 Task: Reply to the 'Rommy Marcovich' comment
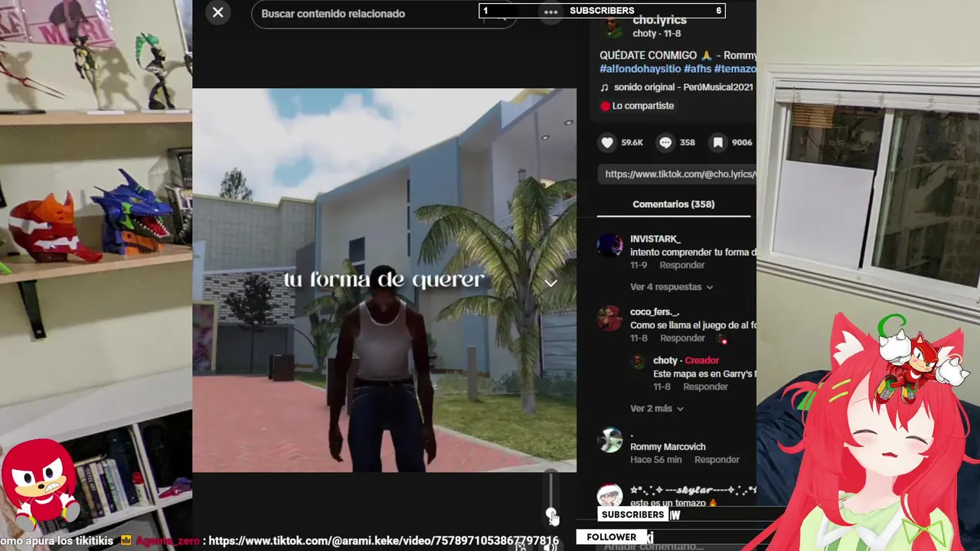[717, 460]
